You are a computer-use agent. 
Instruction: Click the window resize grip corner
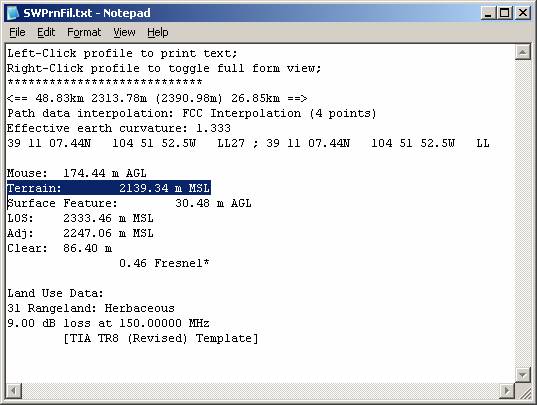[x=523, y=391]
